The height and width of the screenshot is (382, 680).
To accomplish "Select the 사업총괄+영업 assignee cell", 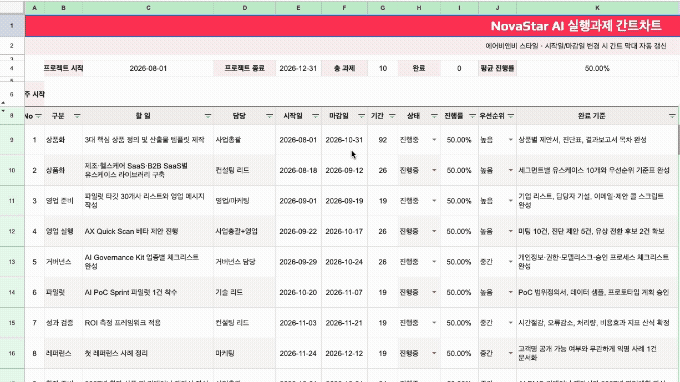I will [x=245, y=232].
